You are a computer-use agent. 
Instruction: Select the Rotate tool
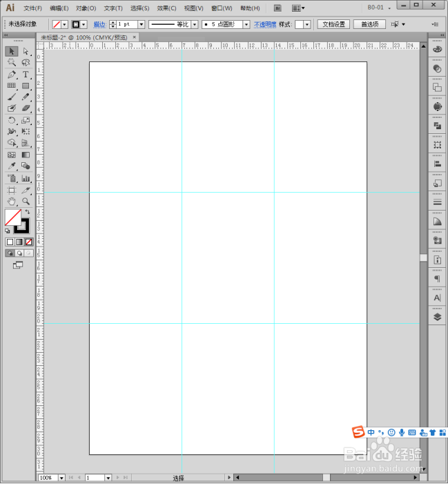point(12,120)
